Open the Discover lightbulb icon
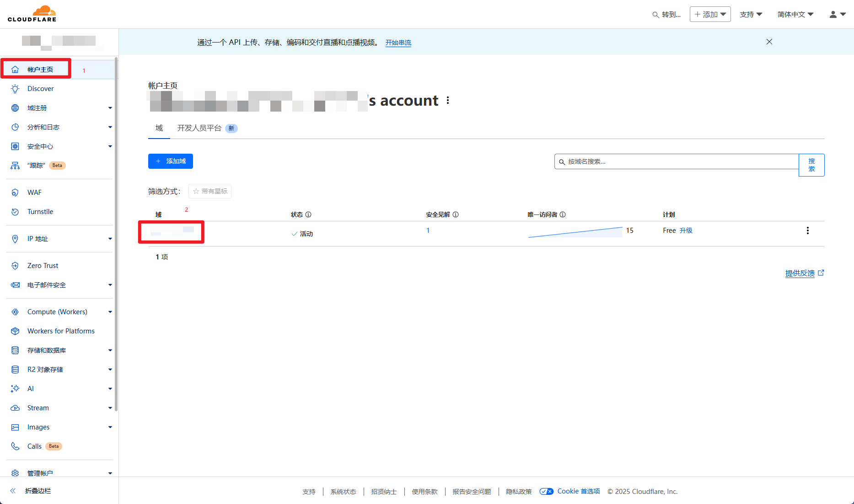854x504 pixels. pos(15,89)
